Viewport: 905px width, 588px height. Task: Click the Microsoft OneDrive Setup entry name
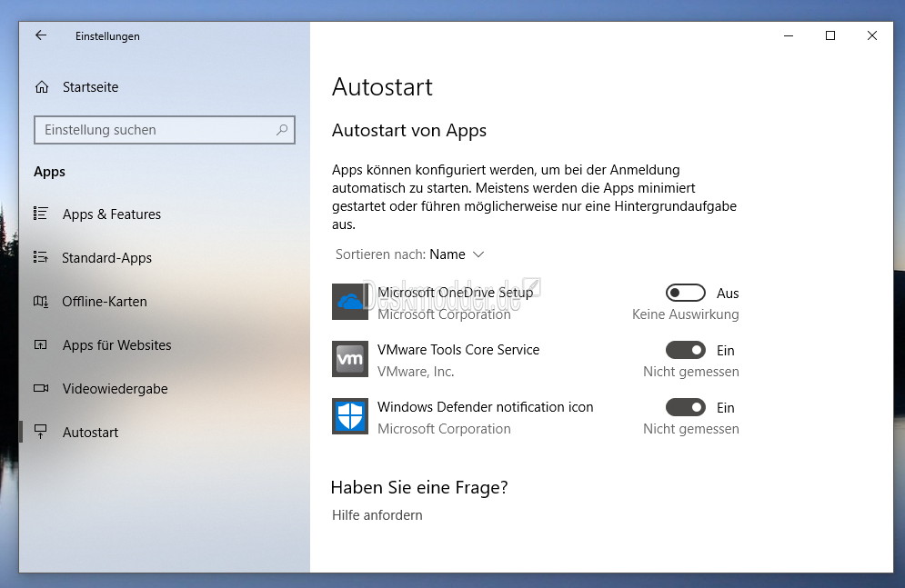tap(456, 293)
